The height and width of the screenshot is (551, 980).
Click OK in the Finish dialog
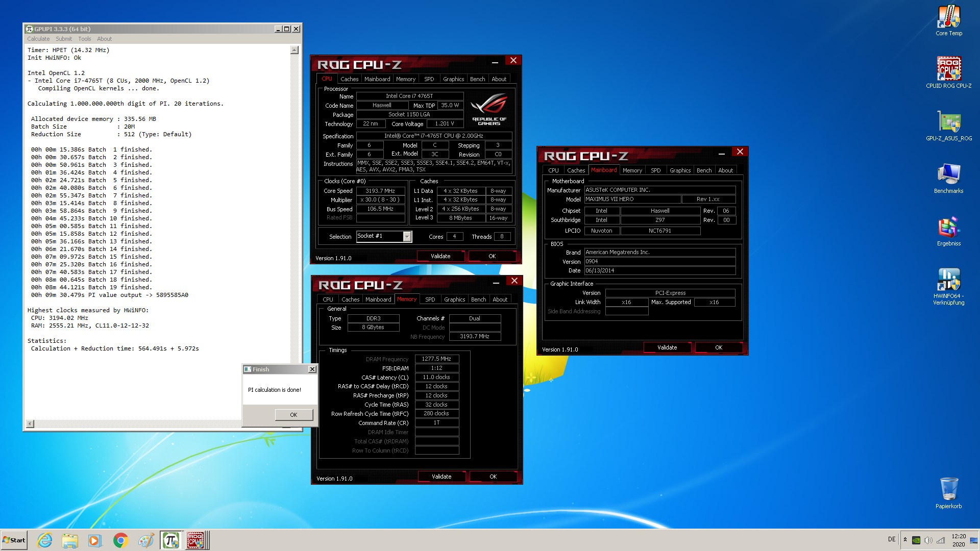293,415
